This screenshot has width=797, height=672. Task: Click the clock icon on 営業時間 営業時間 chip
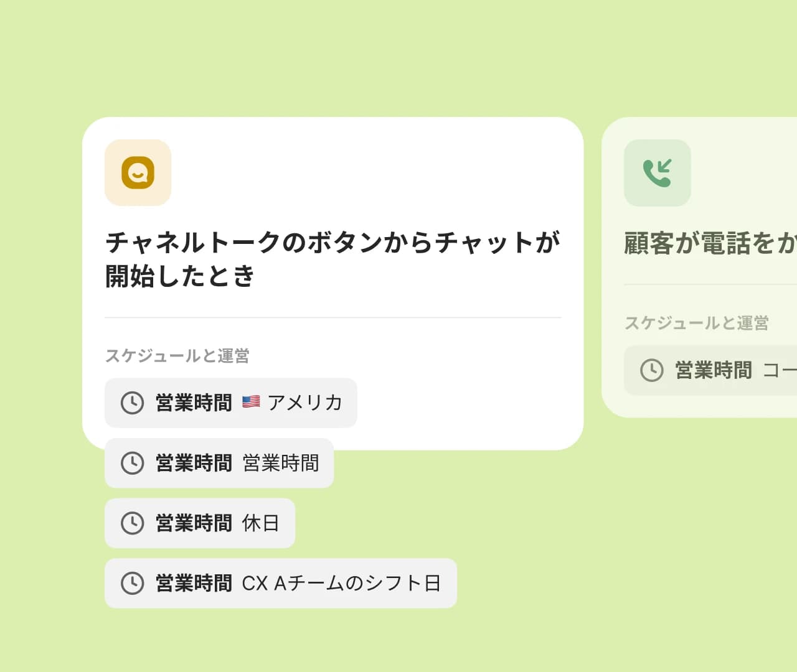[131, 463]
